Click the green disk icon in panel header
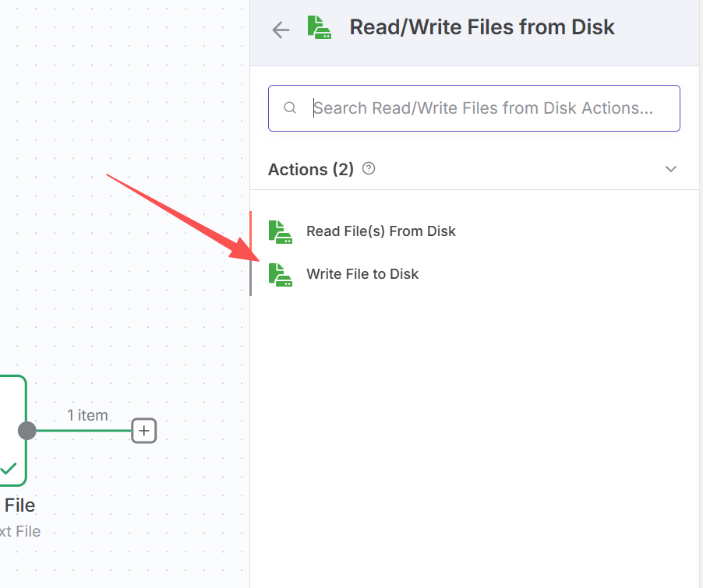Viewport: 703px width, 588px height. [320, 27]
